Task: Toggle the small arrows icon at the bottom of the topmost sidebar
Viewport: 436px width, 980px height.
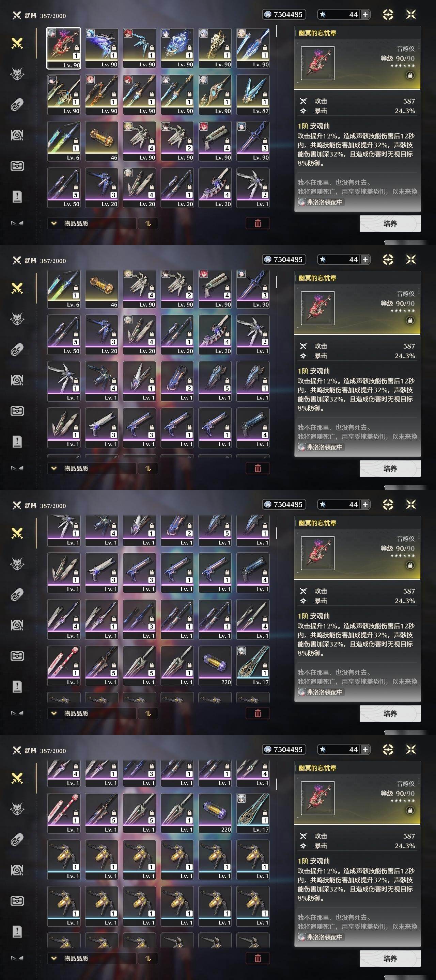Action: click(x=17, y=223)
